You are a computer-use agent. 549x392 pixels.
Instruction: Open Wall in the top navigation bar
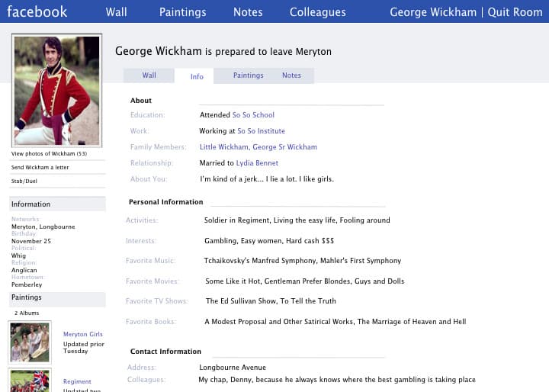click(x=117, y=12)
